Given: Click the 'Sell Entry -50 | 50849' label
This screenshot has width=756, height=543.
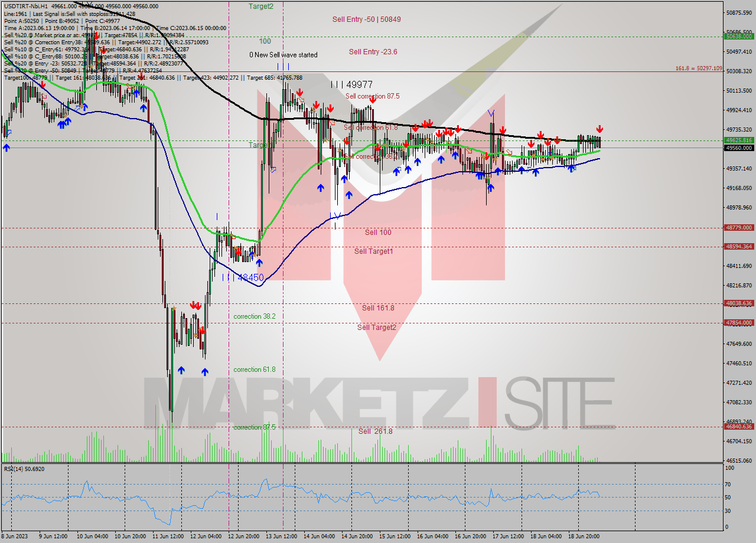Looking at the screenshot, I should click(x=366, y=19).
